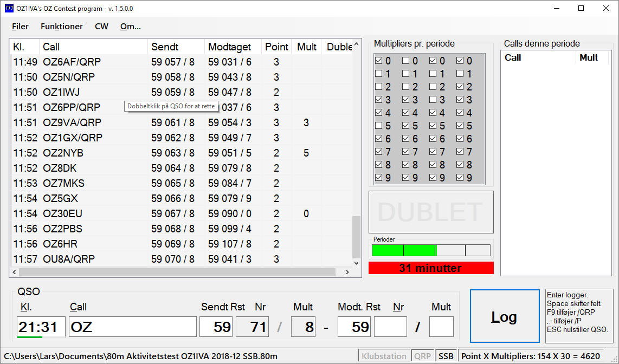The height and width of the screenshot is (364, 619).
Task: Uncheck multiplier 7 in second period column
Action: click(x=406, y=152)
